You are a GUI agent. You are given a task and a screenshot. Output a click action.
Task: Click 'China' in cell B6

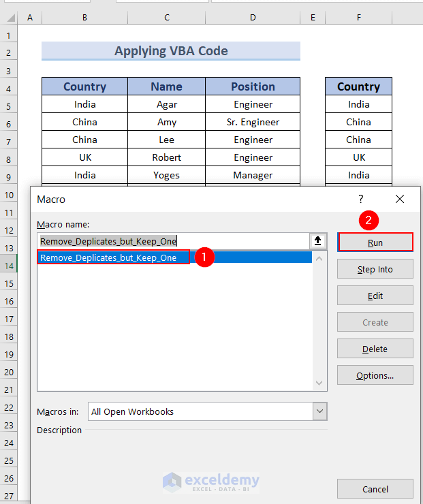(84, 122)
